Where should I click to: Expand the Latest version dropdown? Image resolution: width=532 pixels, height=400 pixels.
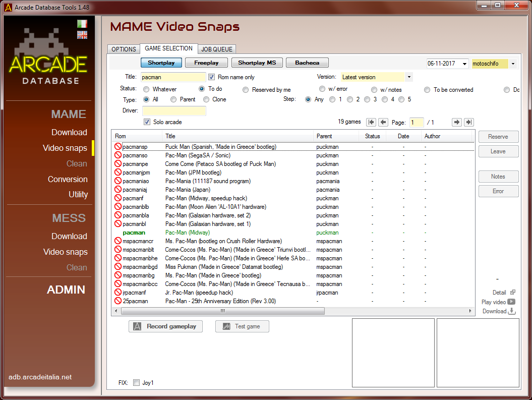(409, 77)
